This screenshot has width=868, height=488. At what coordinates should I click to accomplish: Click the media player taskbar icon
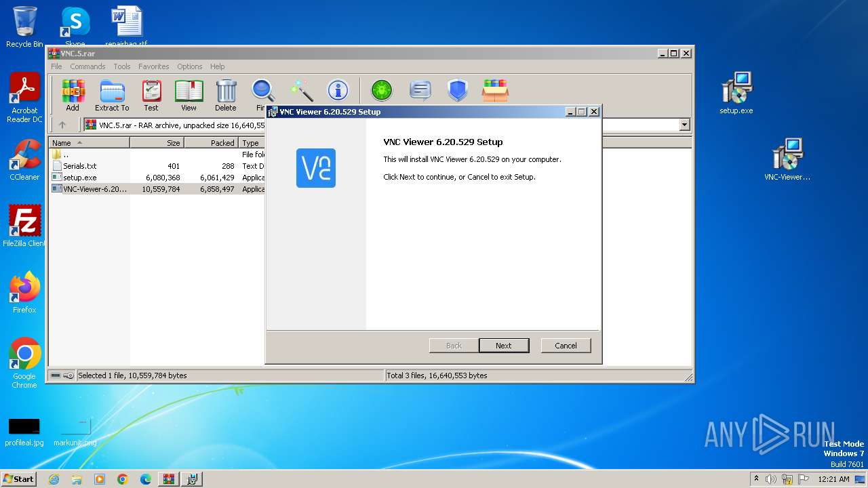pyautogui.click(x=100, y=479)
